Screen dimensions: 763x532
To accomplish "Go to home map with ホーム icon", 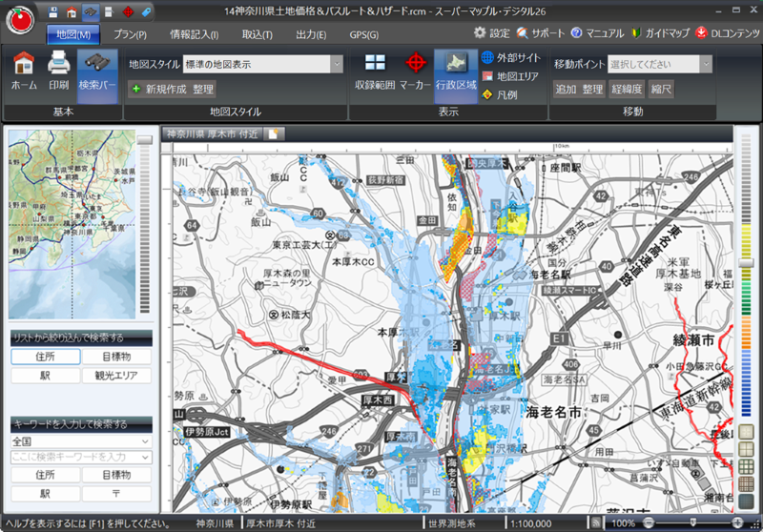I will pos(24,72).
